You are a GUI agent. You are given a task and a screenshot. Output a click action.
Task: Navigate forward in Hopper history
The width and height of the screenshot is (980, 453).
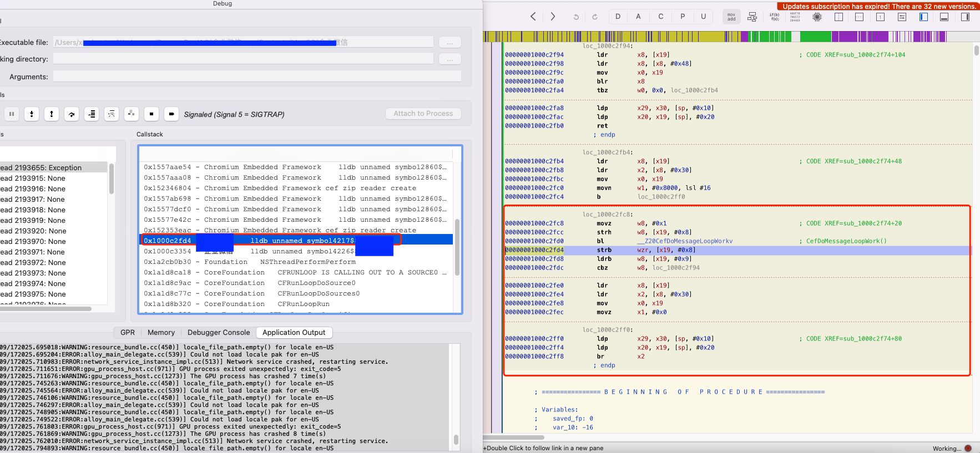pos(553,17)
